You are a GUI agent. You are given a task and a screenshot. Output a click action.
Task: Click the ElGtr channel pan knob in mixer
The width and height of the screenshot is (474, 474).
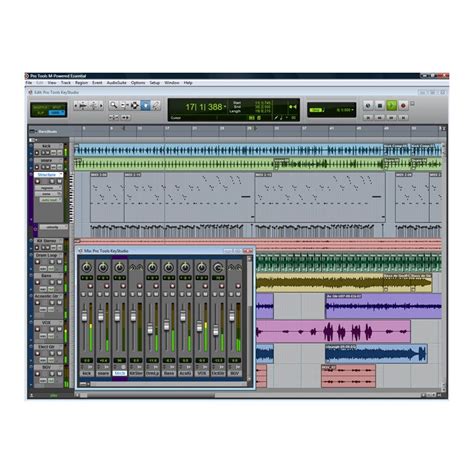coord(218,267)
